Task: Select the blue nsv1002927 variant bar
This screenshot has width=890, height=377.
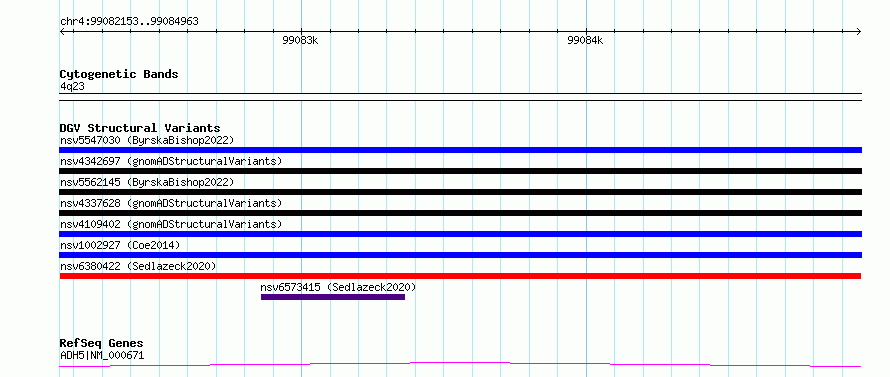Action: pyautogui.click(x=460, y=255)
